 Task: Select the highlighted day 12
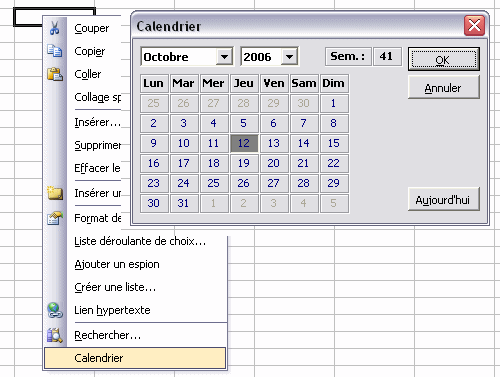pyautogui.click(x=244, y=143)
